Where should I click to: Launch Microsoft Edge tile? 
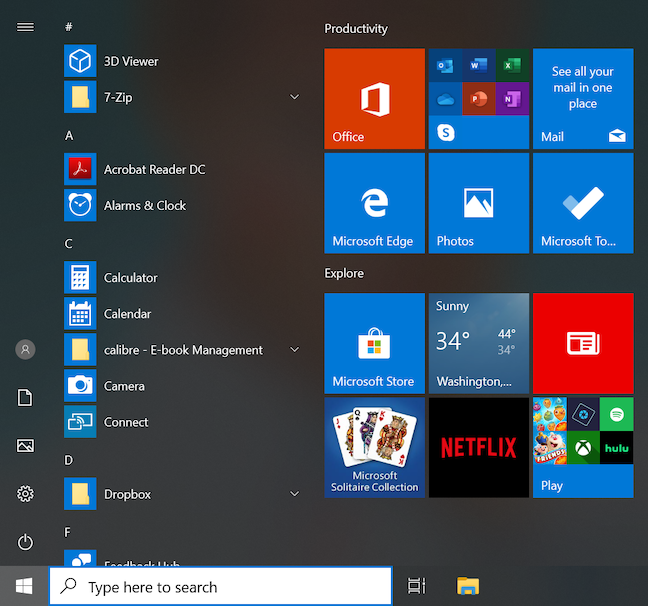click(374, 203)
